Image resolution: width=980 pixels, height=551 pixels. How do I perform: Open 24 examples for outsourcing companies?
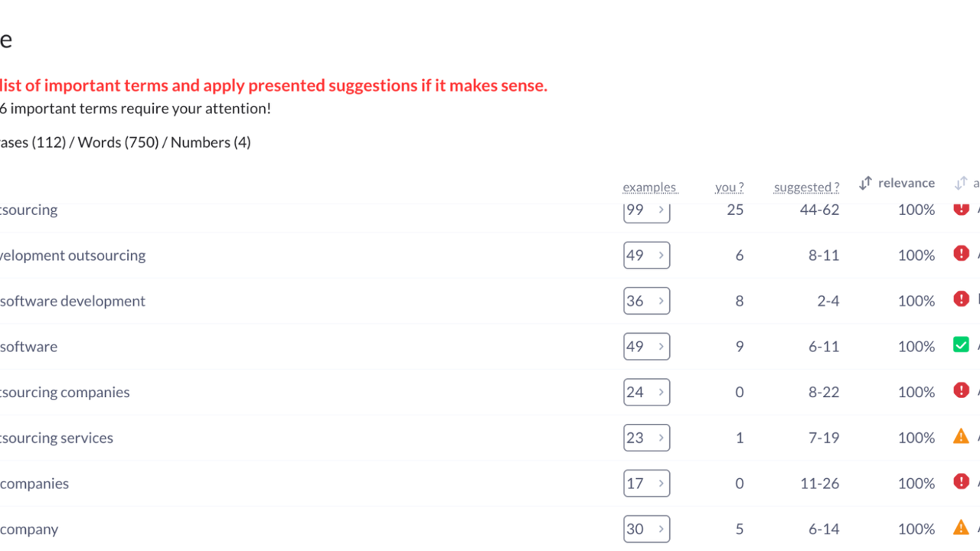click(x=646, y=393)
